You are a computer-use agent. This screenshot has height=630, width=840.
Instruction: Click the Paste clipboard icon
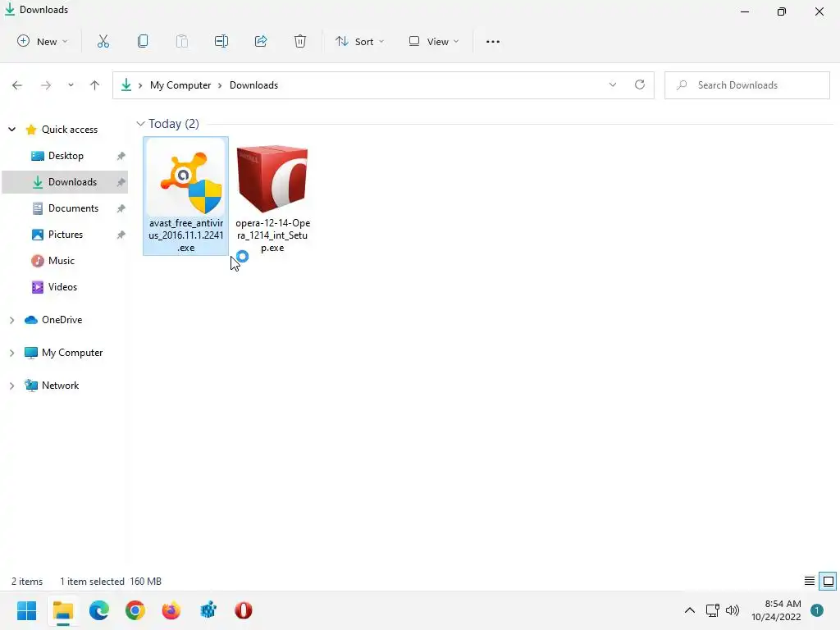pyautogui.click(x=182, y=41)
